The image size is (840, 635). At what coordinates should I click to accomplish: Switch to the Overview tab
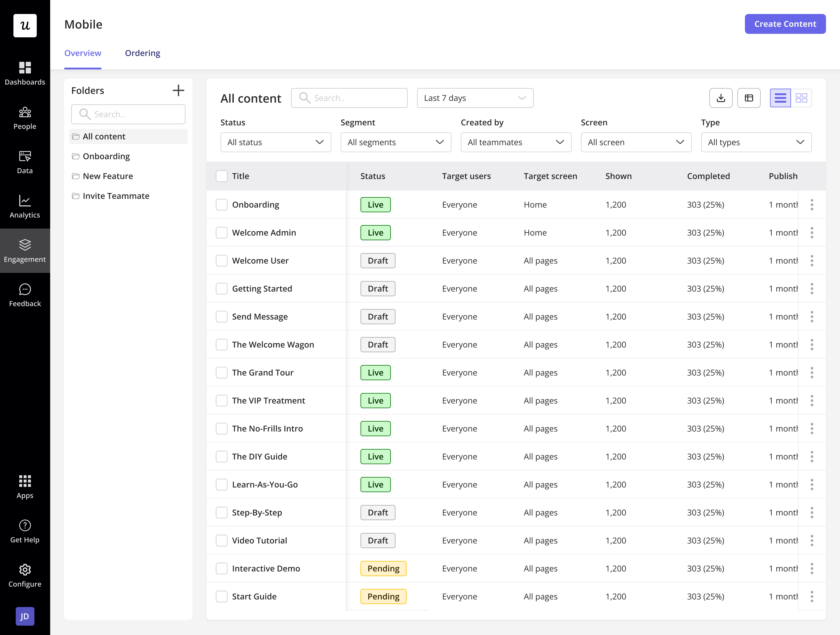[83, 53]
